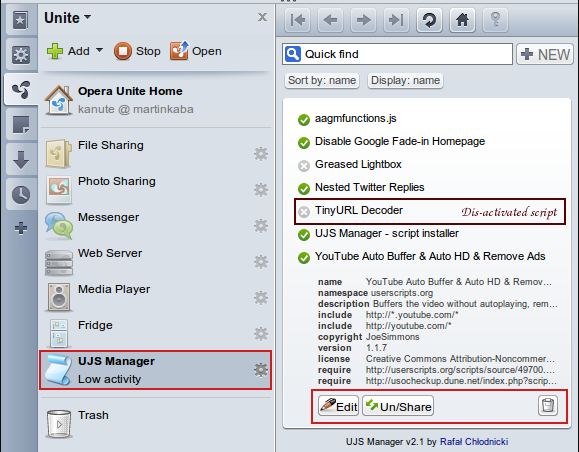Viewport: 579px width, 452px height.
Task: Click the http://*.youtube.com/* include value
Action: 412,315
